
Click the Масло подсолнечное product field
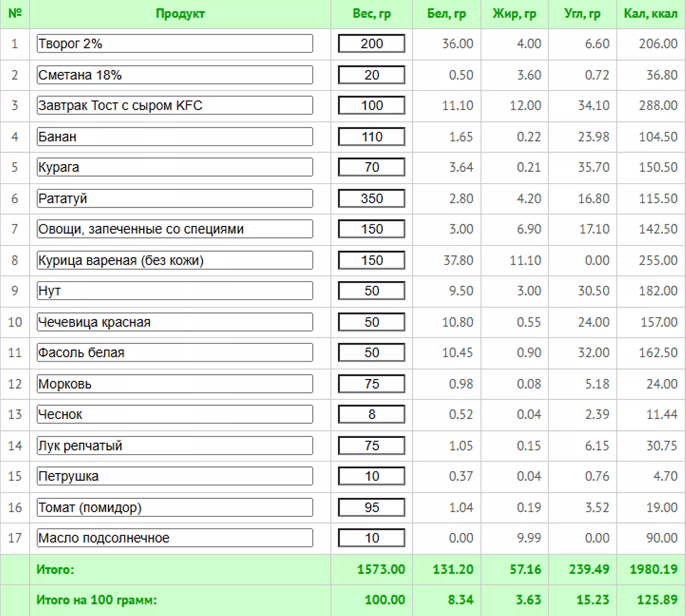(174, 538)
